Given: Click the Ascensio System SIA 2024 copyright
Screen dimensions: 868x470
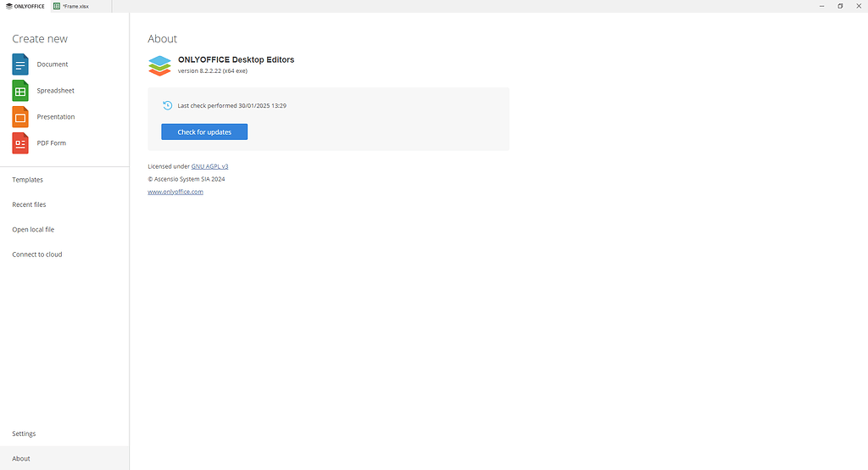Looking at the screenshot, I should click(x=186, y=179).
